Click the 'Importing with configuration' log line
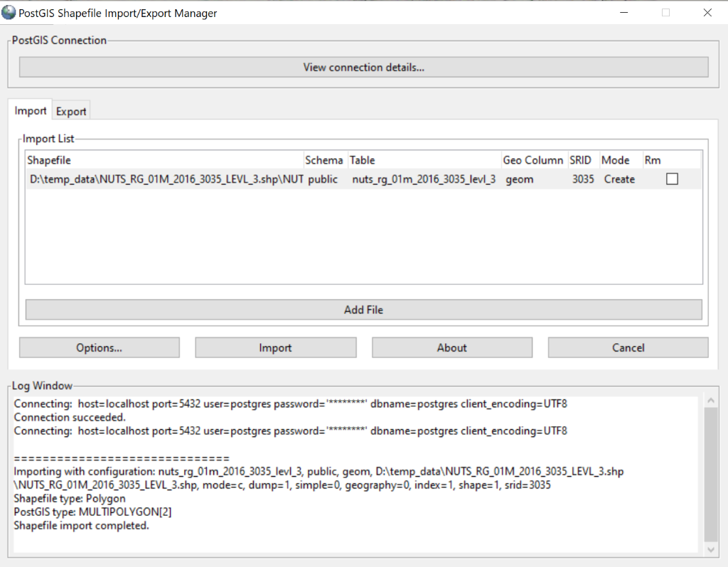 (318, 478)
